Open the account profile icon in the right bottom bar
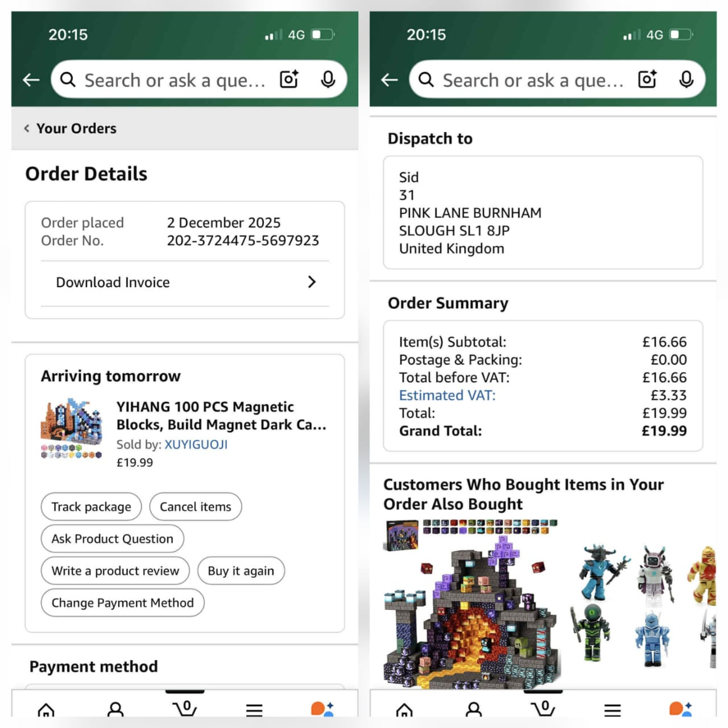 pyautogui.click(x=474, y=709)
